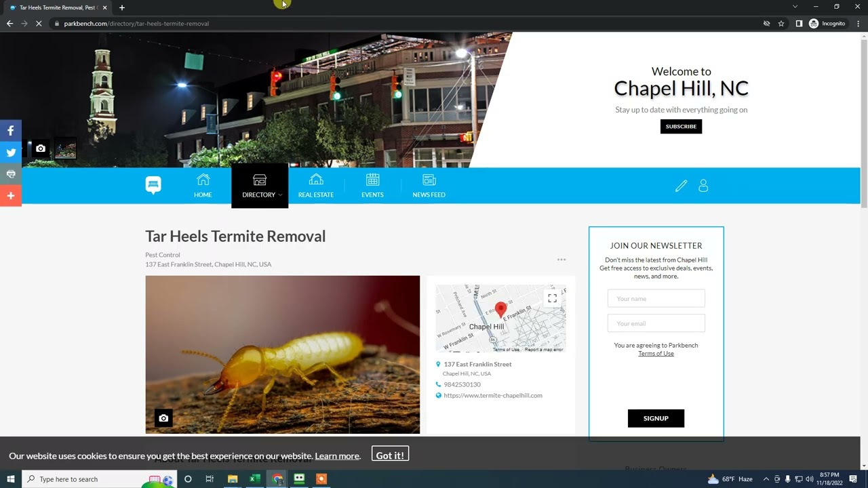Open Parkbench Terms of Use link
This screenshot has width=868, height=488.
[656, 354]
